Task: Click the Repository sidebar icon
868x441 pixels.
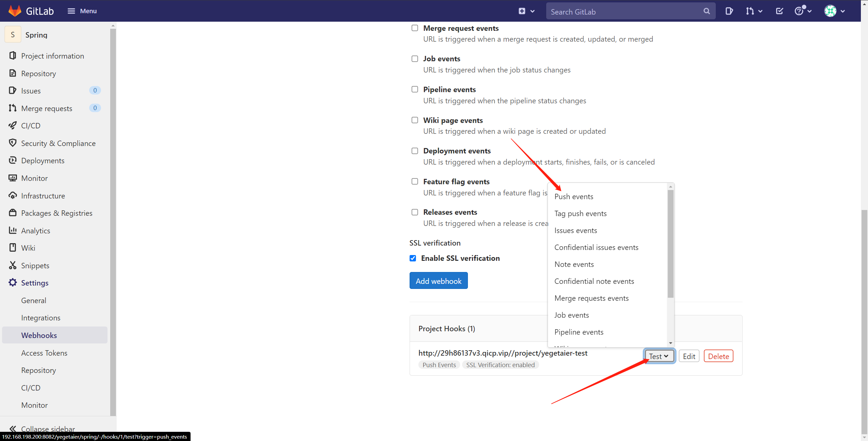Action: 13,73
